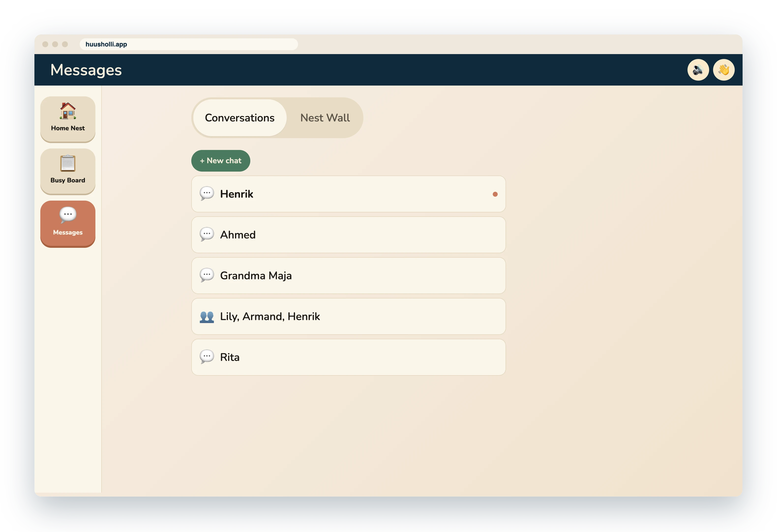The height and width of the screenshot is (532, 777).
Task: Click the group people icon beside Lily, Armand, Henrik
Action: click(207, 316)
